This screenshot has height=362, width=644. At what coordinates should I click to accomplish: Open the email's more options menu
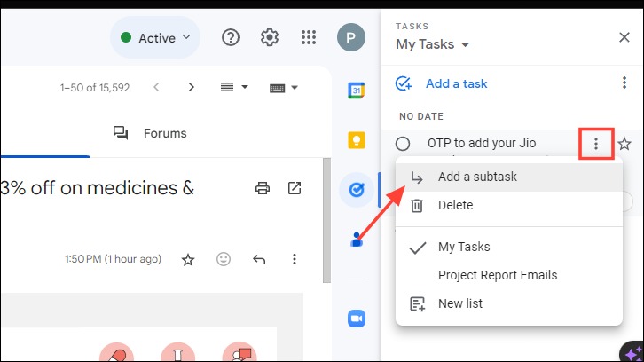tap(295, 259)
